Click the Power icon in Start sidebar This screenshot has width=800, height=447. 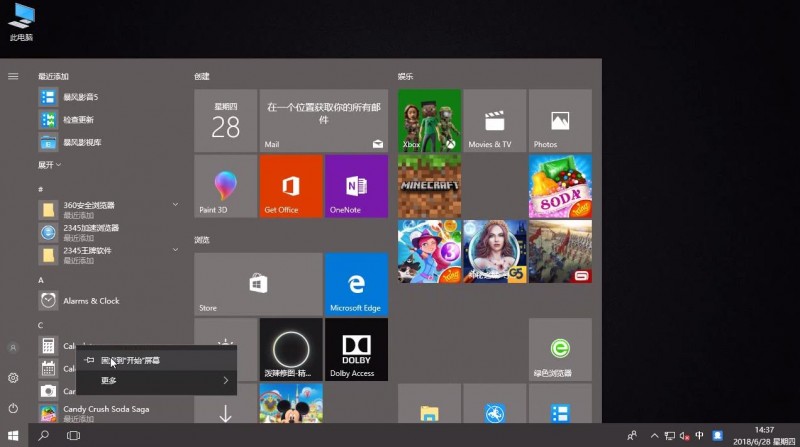click(x=13, y=408)
